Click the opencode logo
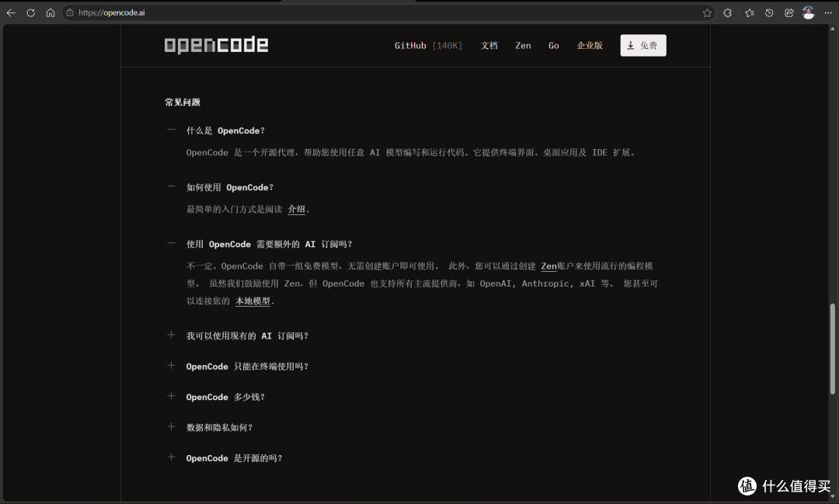839x504 pixels. coord(216,46)
